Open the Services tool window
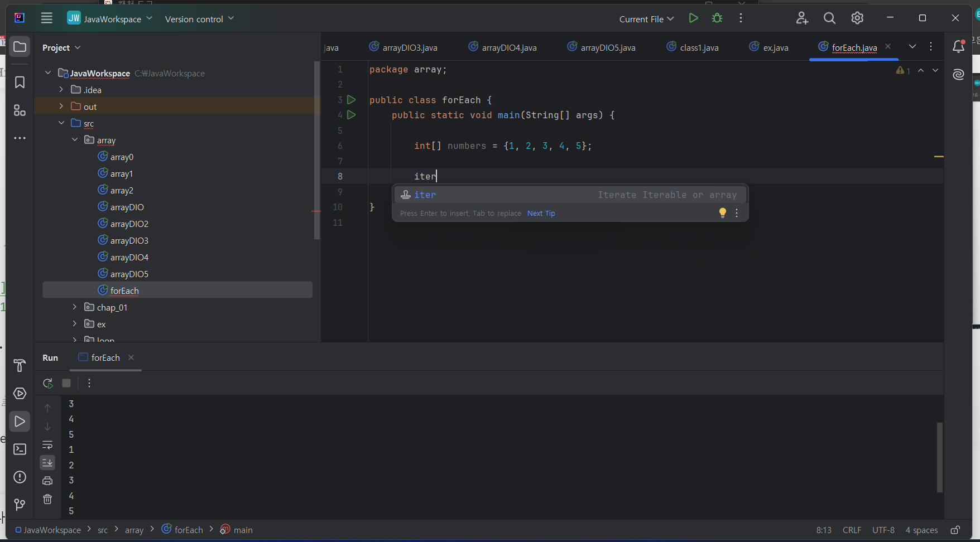Image resolution: width=980 pixels, height=542 pixels. pos(20,394)
